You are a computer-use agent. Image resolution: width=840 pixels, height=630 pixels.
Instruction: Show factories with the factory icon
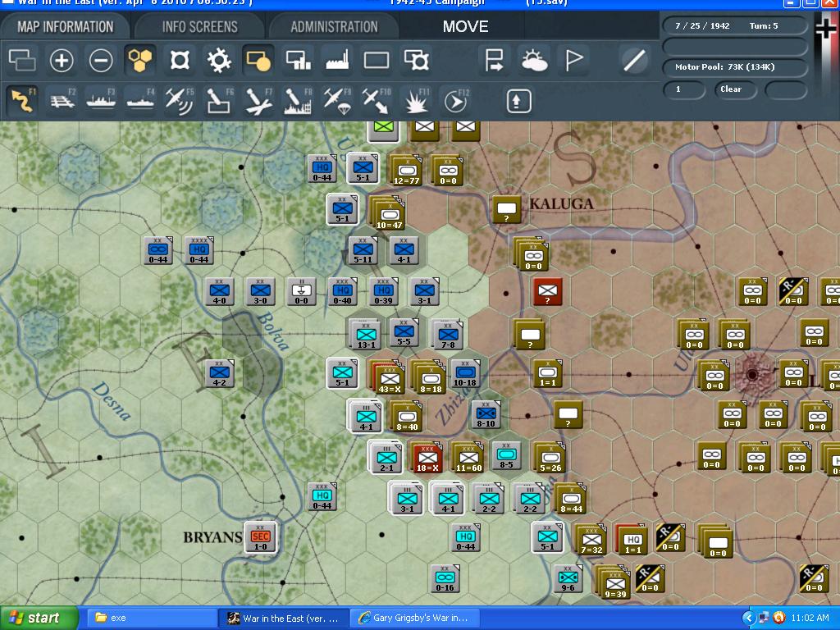point(337,60)
